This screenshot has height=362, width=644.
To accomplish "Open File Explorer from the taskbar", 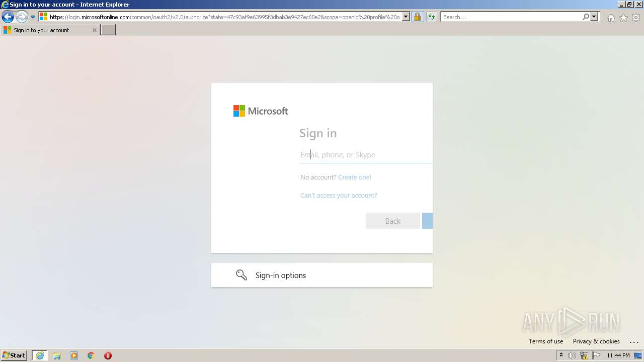I will coord(57,355).
